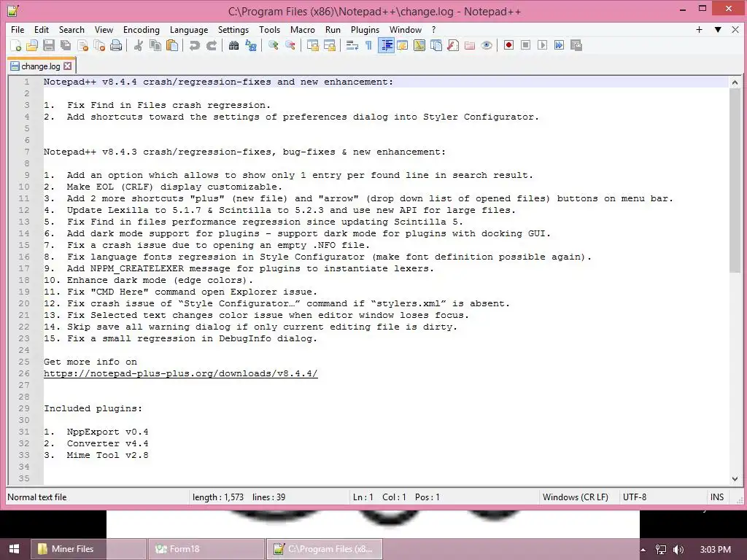Click the Close All toolbar icon
747x560 pixels.
(99, 45)
